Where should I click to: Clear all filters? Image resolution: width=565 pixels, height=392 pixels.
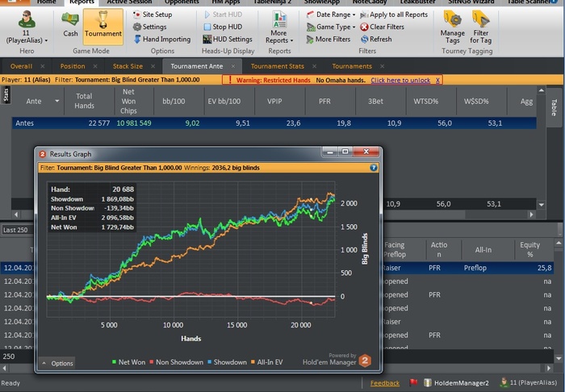pyautogui.click(x=383, y=27)
